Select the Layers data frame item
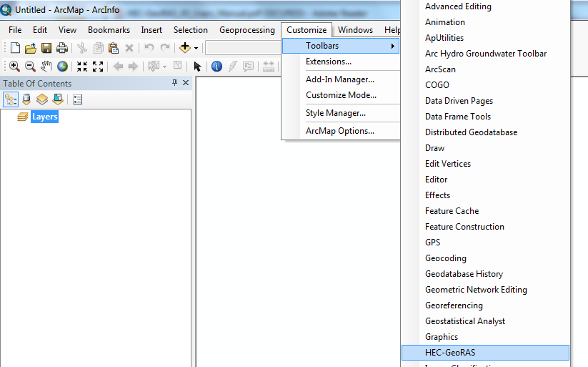Viewport: 588px width, 367px height. (44, 117)
